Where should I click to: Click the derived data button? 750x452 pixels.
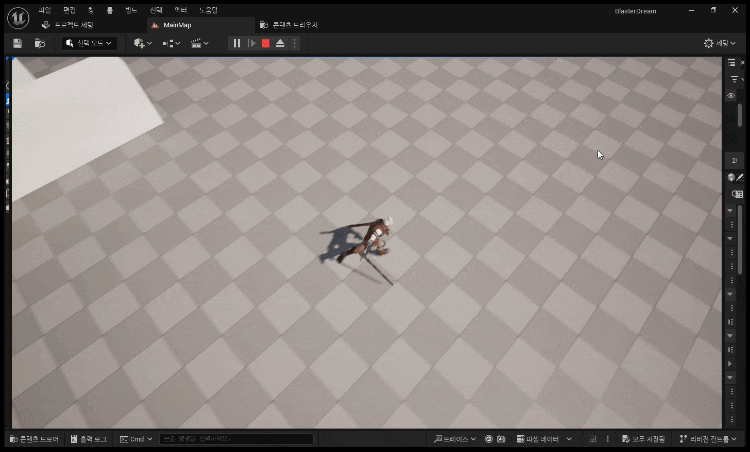click(x=538, y=439)
